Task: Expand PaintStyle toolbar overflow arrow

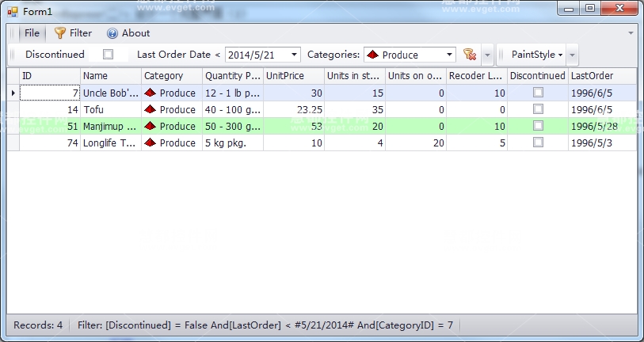Action: pyautogui.click(x=572, y=55)
